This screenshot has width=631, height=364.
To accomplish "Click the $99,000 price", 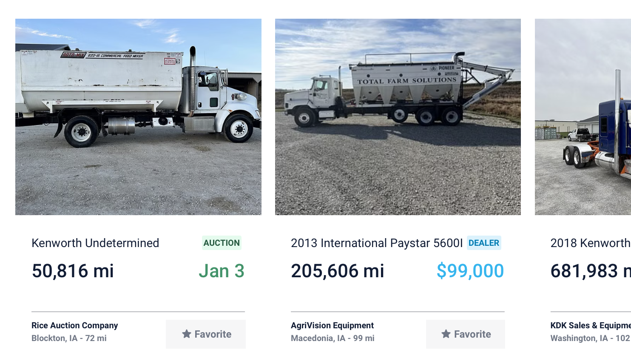I will click(x=470, y=271).
